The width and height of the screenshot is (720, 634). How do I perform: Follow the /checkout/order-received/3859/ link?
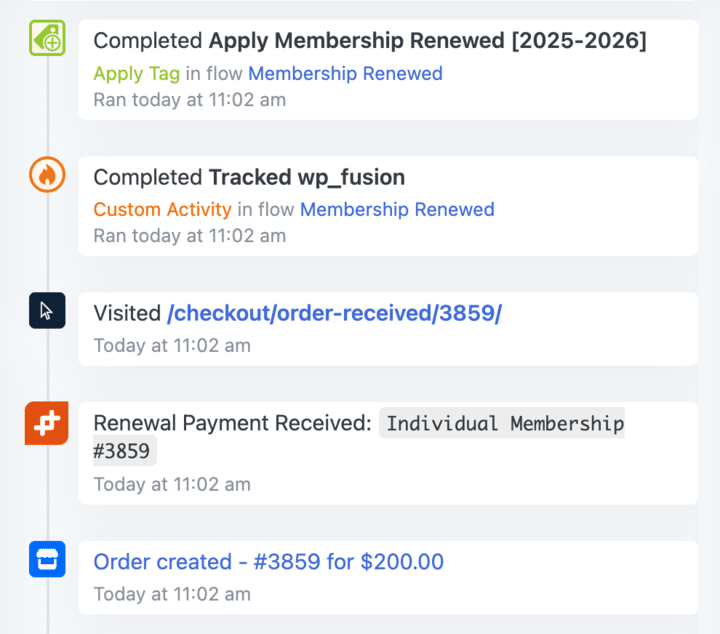[334, 314]
